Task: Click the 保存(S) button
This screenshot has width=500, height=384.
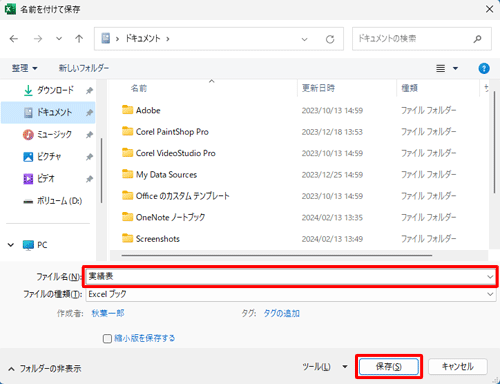Action: tap(389, 367)
